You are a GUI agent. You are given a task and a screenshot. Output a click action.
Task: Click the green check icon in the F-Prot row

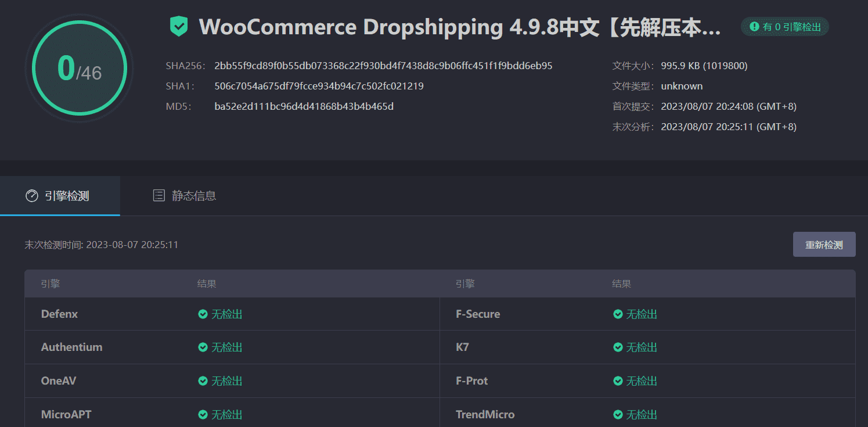(x=618, y=381)
